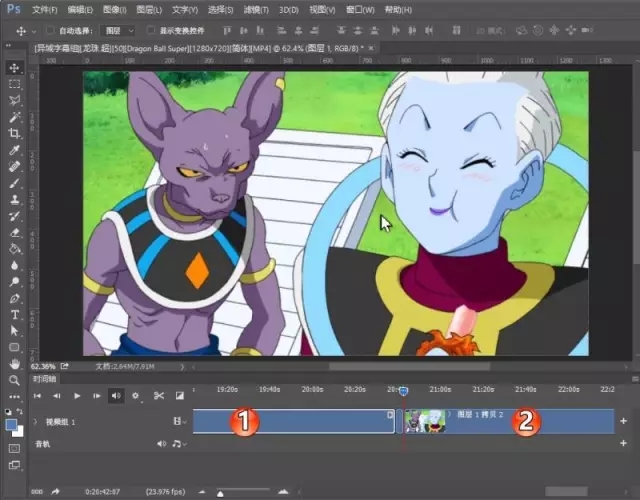The width and height of the screenshot is (640, 500).
Task: Select the Blur tool
Action: (14, 265)
